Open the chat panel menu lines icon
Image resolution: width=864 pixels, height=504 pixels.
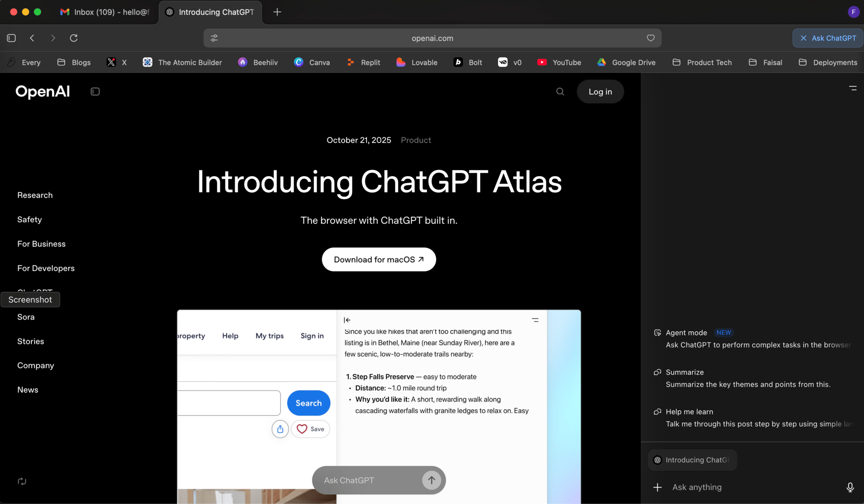(x=853, y=89)
